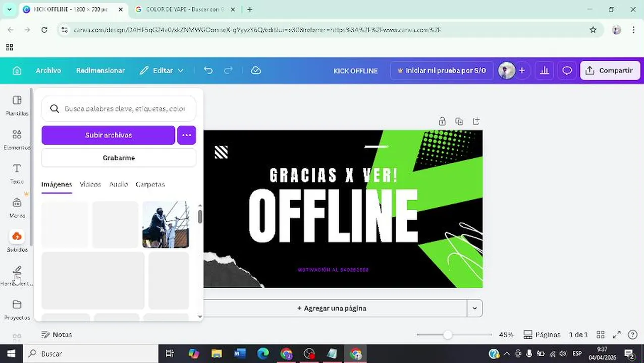
Task: Open the 45% zoom level menu
Action: click(506, 335)
